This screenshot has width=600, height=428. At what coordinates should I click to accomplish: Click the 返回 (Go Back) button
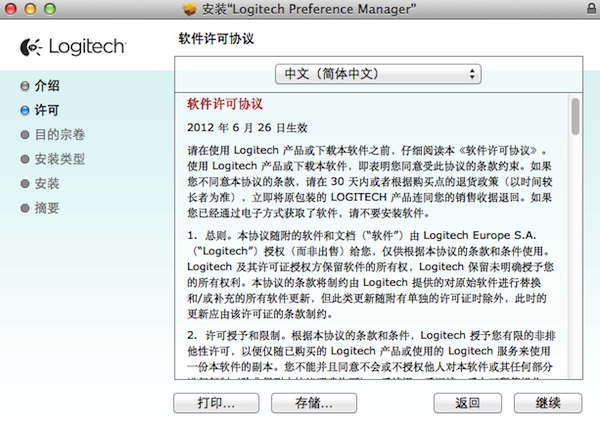coord(467,403)
